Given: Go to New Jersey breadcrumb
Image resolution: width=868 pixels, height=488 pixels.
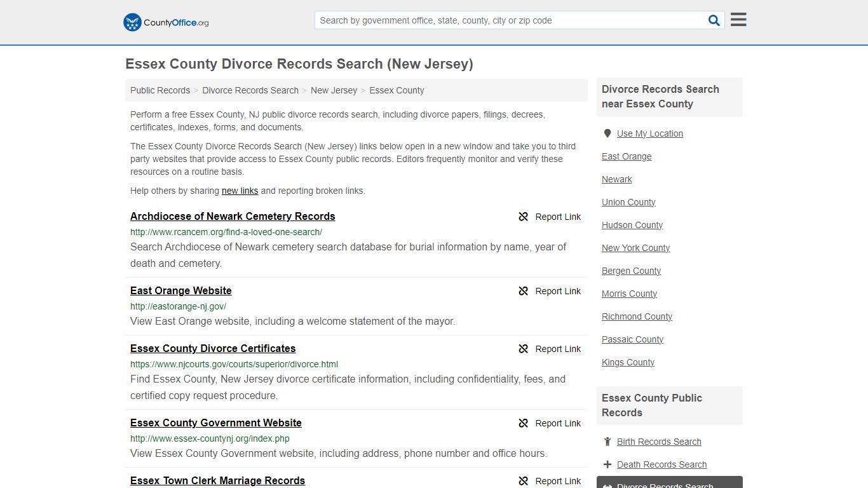Looking at the screenshot, I should [334, 90].
